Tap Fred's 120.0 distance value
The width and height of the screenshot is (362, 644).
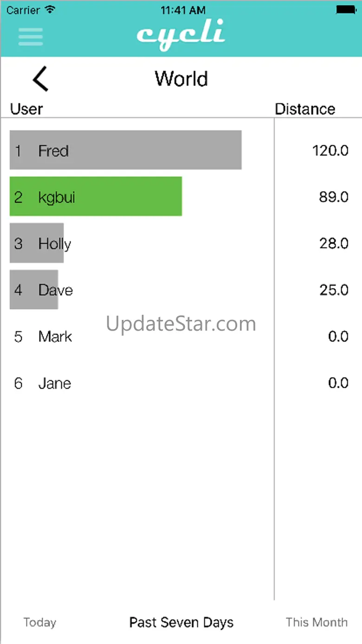click(330, 150)
